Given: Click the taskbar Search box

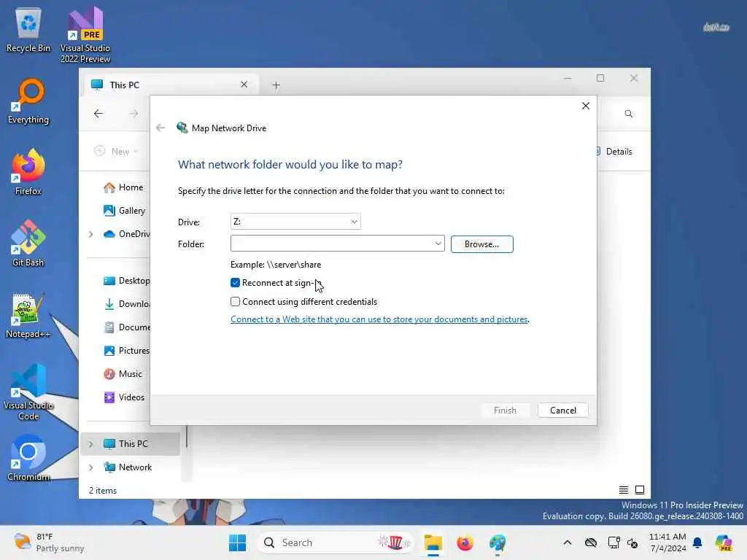Looking at the screenshot, I should [x=335, y=542].
